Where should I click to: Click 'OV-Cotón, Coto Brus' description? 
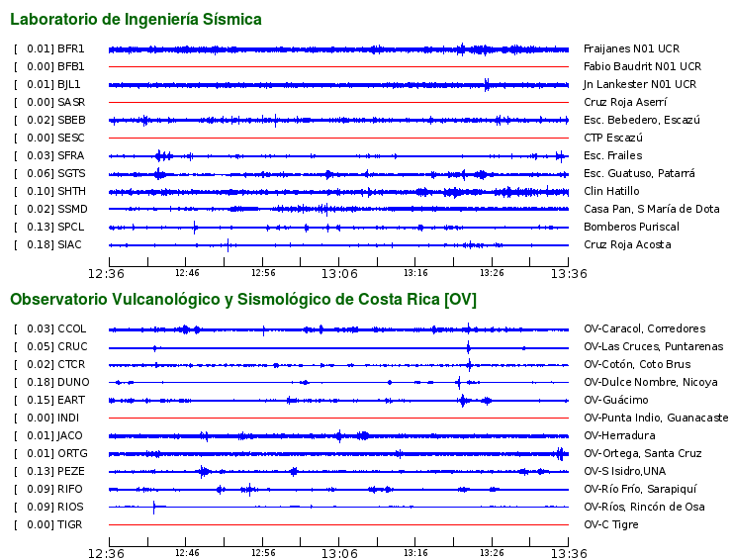pos(637,364)
